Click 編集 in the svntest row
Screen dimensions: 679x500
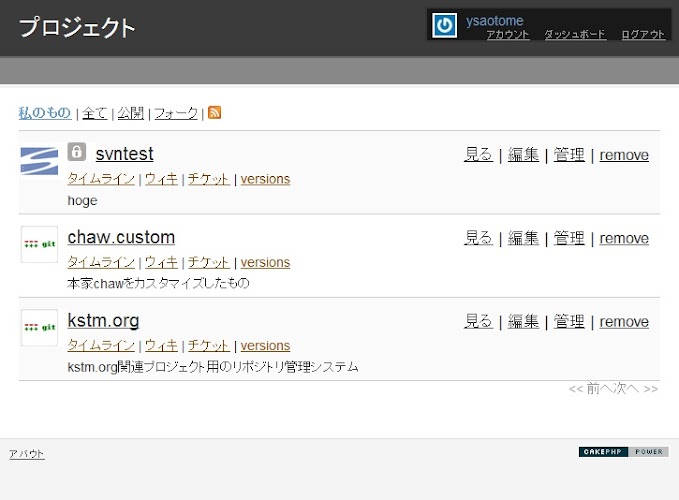point(523,155)
